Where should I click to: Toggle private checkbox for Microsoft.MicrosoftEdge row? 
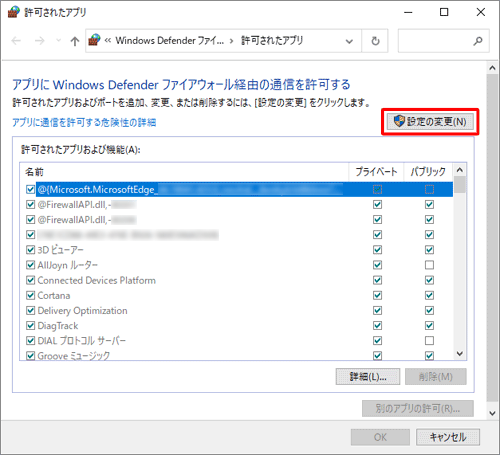[x=377, y=189]
